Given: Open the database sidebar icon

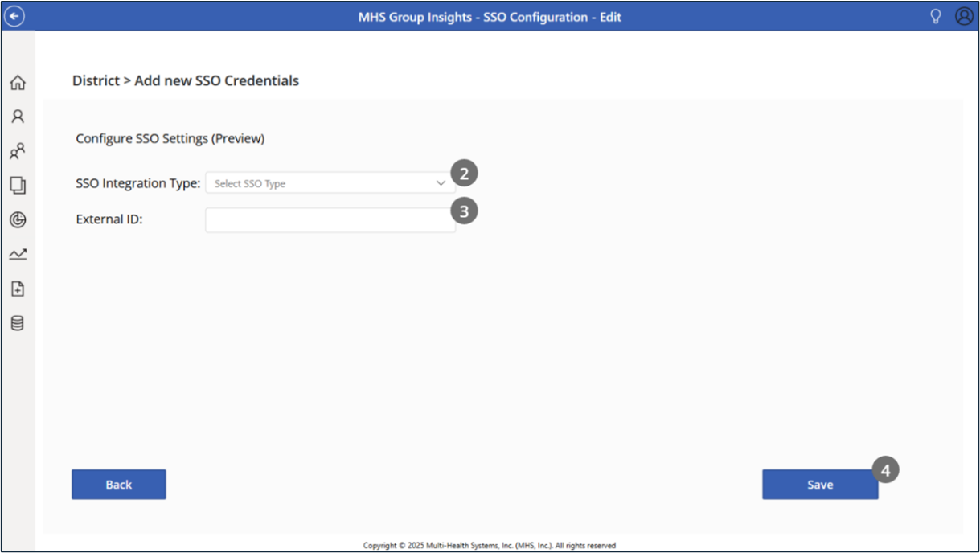Looking at the screenshot, I should pos(17,323).
